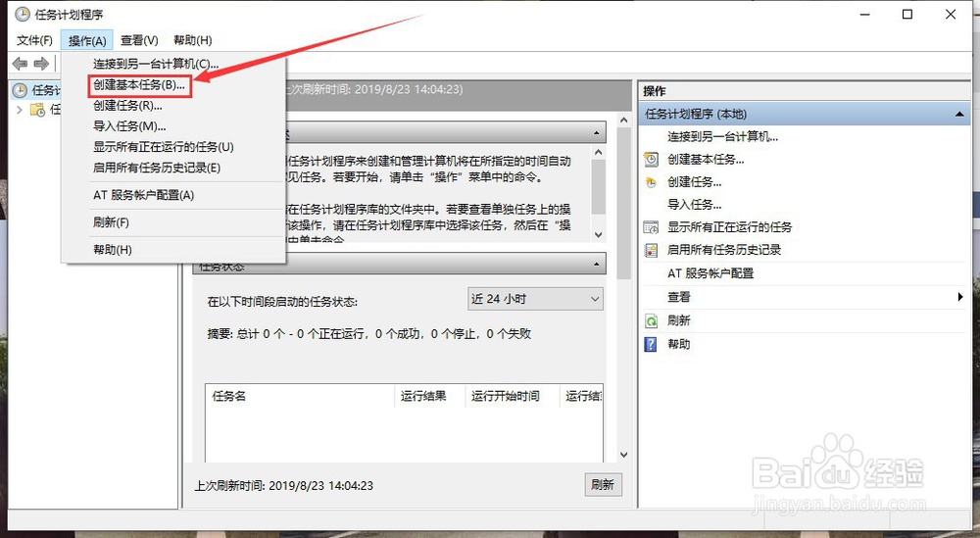Click center pane scrollbar up arrow
Viewport: 980px width, 538px height.
[x=623, y=120]
